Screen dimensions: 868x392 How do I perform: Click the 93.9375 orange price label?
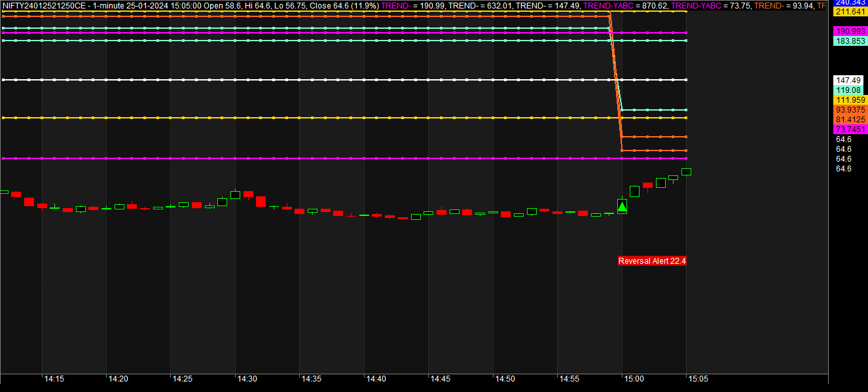(x=850, y=110)
